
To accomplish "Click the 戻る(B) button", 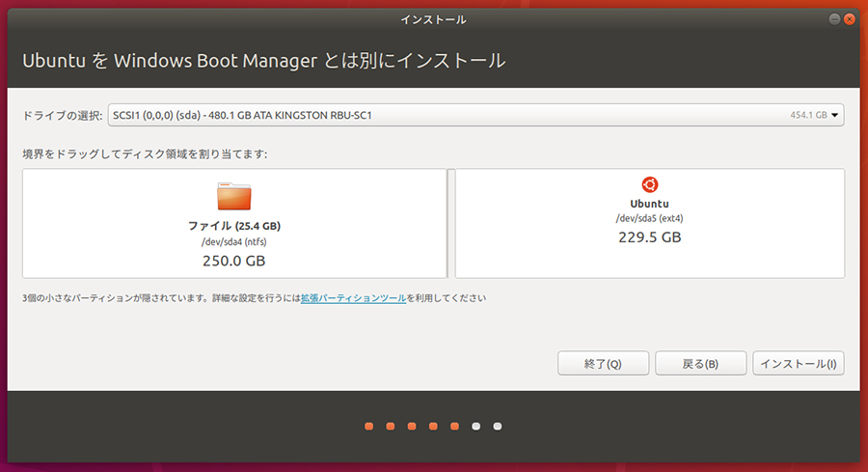I will click(x=700, y=364).
